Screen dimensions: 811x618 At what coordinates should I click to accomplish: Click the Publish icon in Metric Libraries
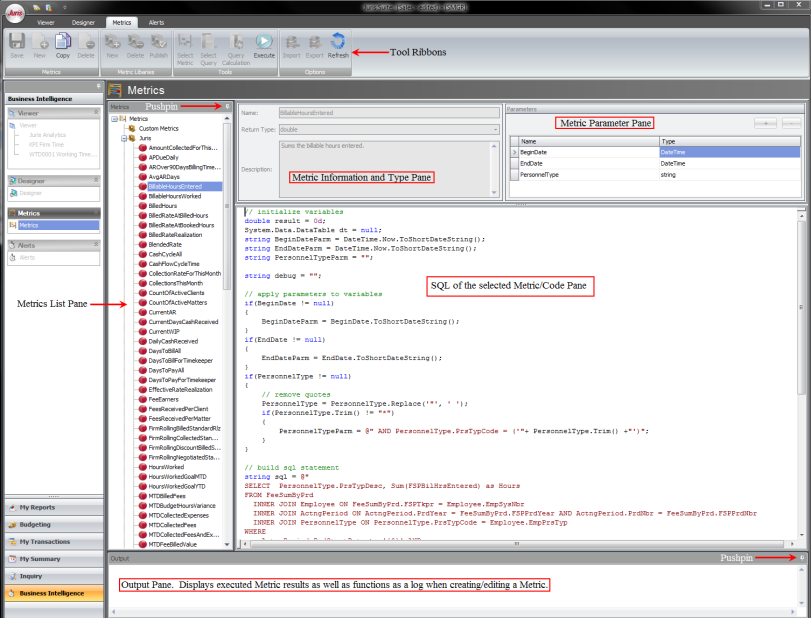click(x=158, y=43)
